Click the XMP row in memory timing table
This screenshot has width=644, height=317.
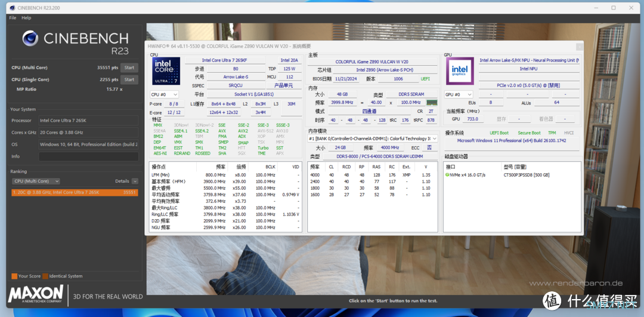(373, 175)
